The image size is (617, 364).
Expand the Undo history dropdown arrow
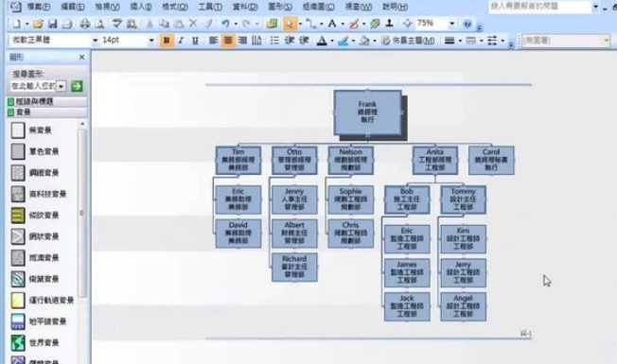(x=236, y=24)
